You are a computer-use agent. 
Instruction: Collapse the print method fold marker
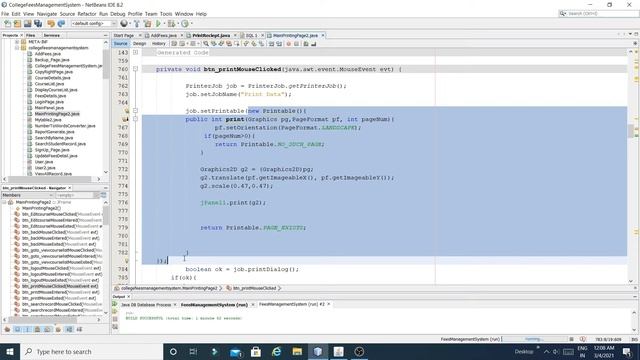coord(136,119)
